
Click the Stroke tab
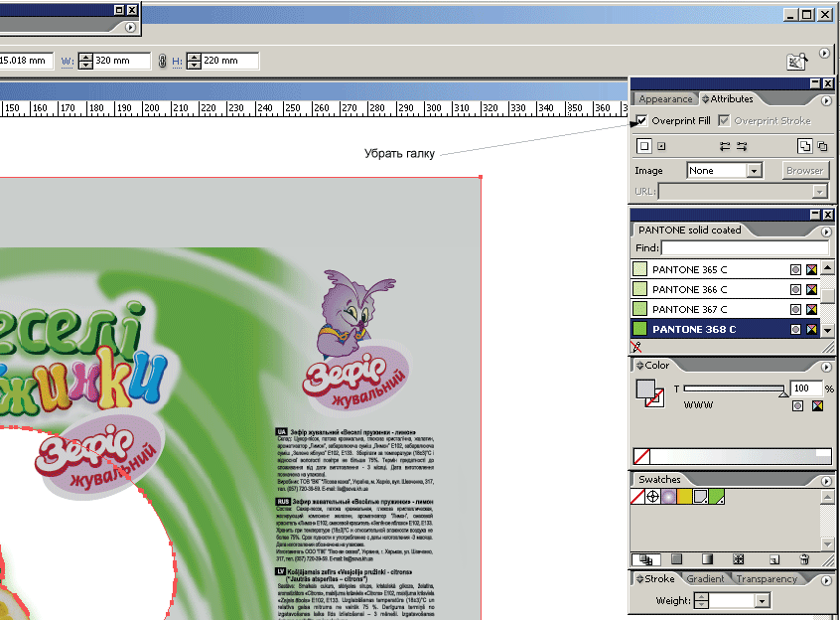coord(655,578)
